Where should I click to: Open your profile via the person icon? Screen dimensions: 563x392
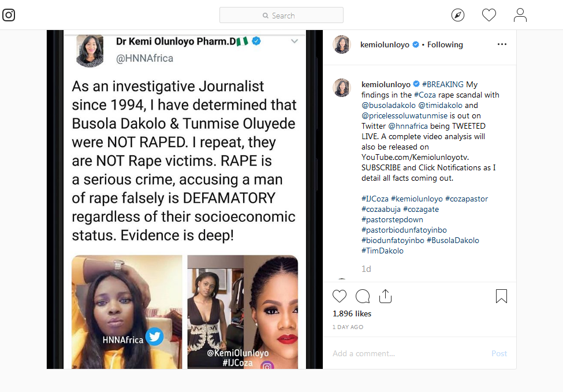[x=520, y=15]
